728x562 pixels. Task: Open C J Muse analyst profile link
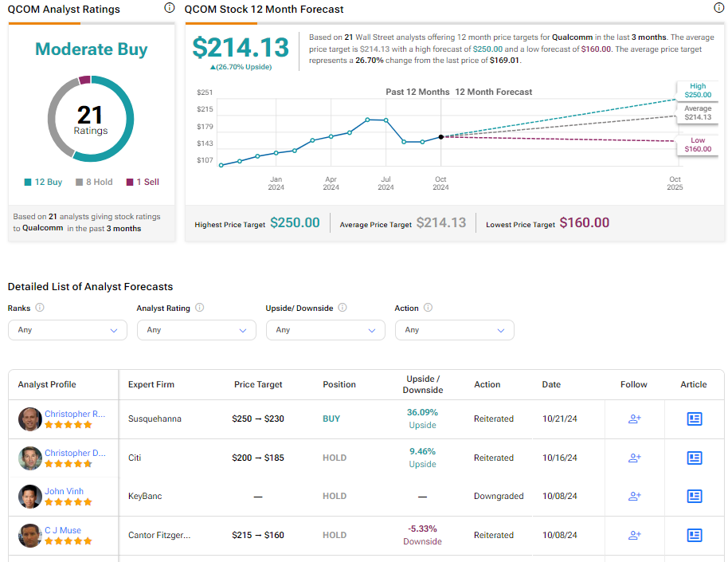point(63,530)
